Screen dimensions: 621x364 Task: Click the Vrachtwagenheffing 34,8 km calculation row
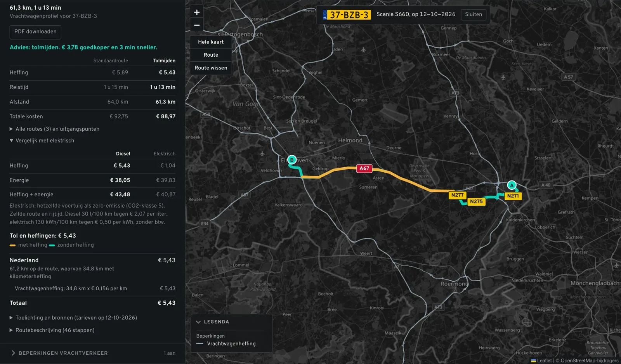pyautogui.click(x=92, y=288)
